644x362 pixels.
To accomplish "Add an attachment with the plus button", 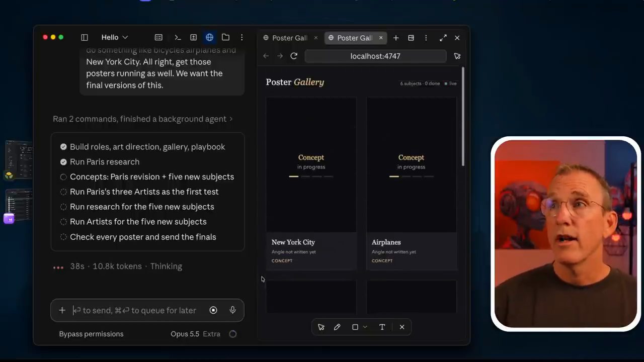I will tap(62, 310).
